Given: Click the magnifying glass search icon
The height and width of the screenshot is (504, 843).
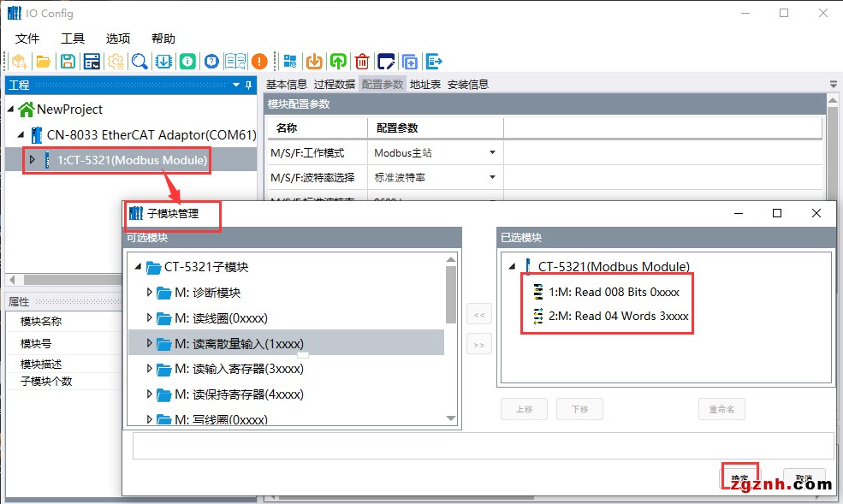Looking at the screenshot, I should click(139, 62).
